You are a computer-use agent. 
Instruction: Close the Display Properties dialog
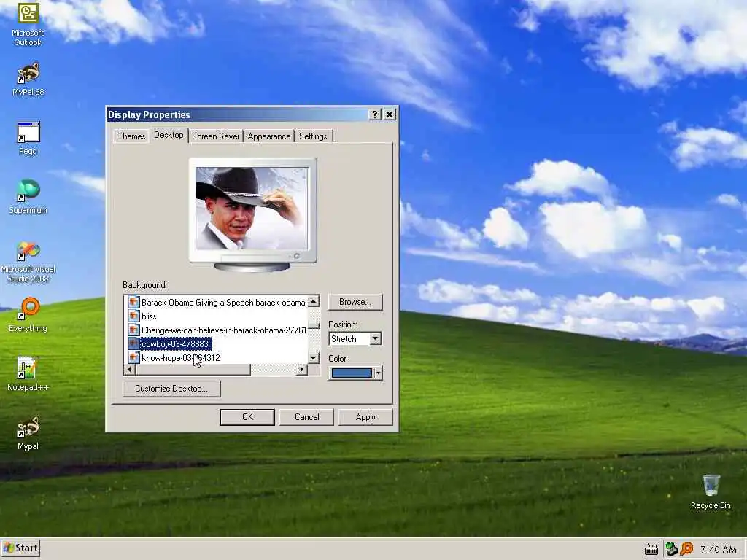point(390,114)
